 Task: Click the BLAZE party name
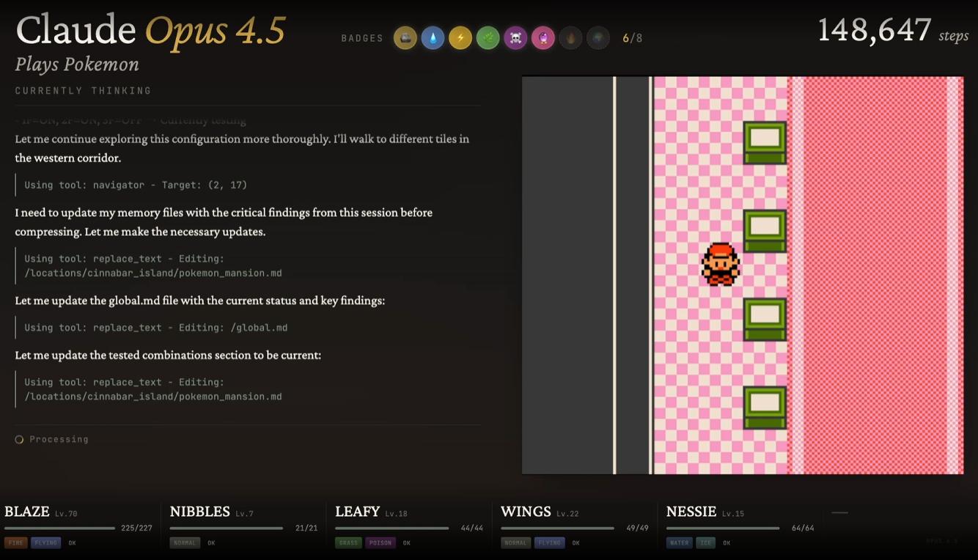[x=27, y=512]
